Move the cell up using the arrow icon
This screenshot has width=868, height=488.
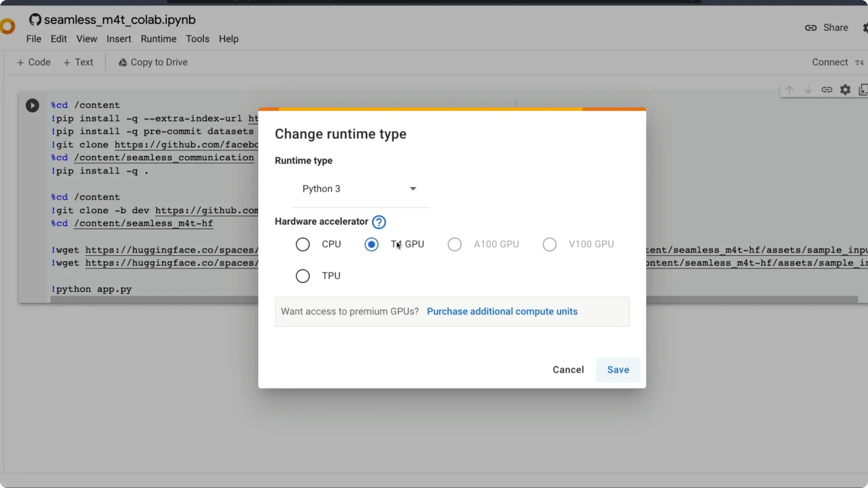pos(790,89)
